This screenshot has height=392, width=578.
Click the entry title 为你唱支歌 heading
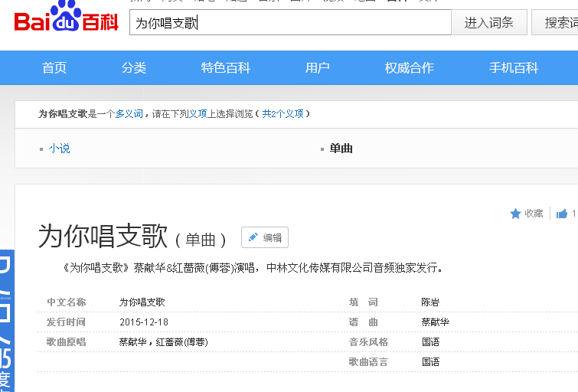coord(103,237)
